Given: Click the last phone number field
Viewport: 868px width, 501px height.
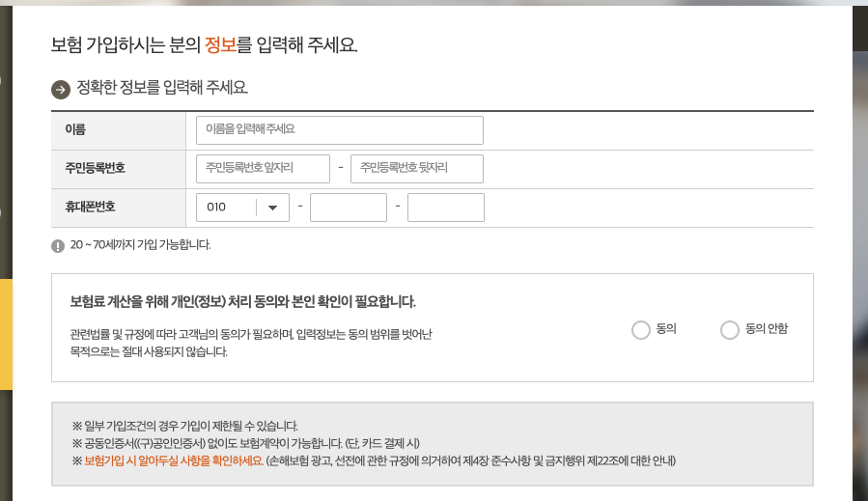Looking at the screenshot, I should [x=446, y=208].
